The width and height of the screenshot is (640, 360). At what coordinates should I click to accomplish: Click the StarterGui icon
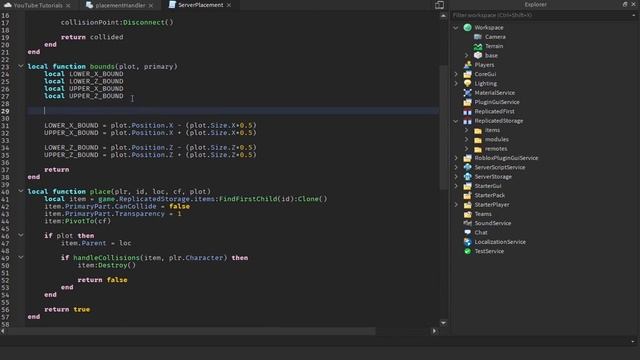(x=467, y=186)
